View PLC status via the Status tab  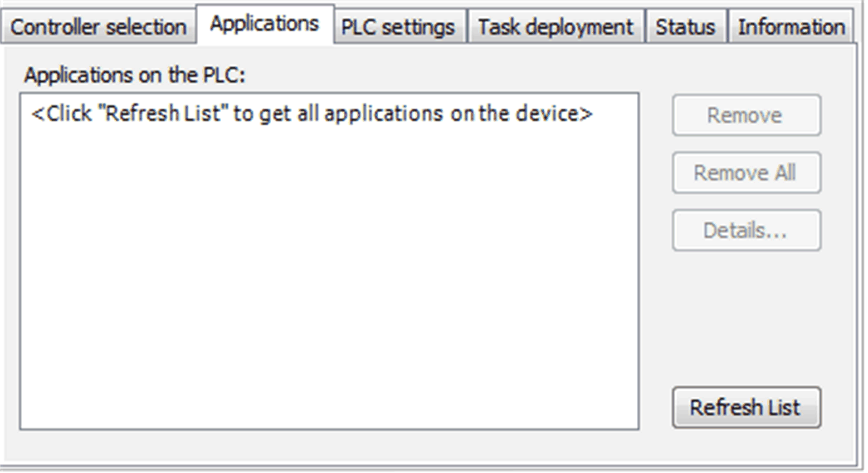pyautogui.click(x=685, y=27)
